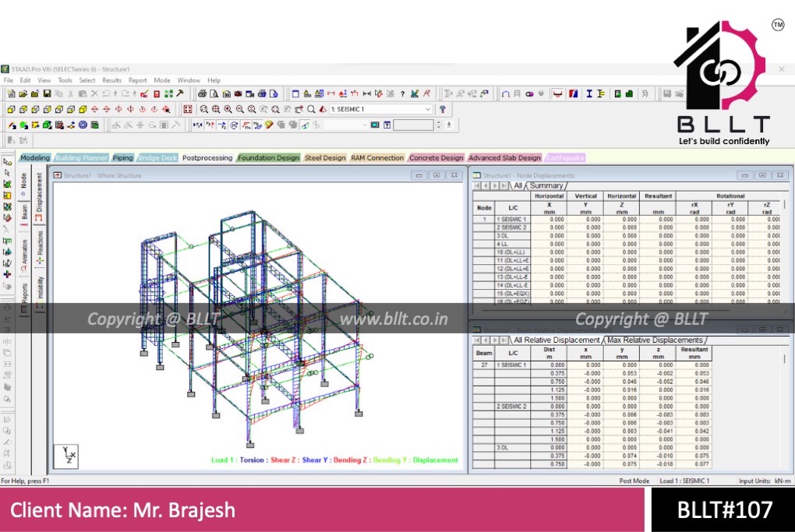
Task: Switch to the Foundation Design tab
Action: [x=268, y=158]
